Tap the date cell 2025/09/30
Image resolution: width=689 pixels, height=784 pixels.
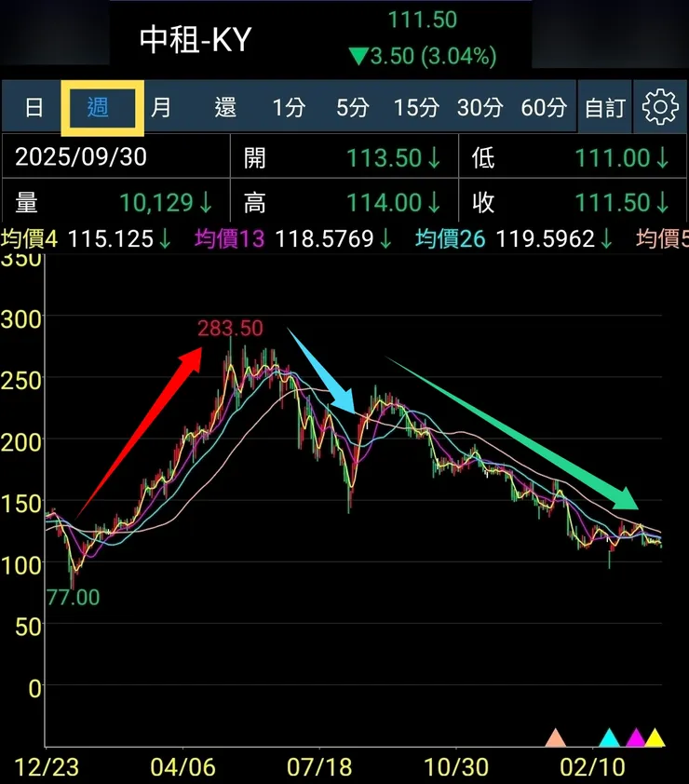pyautogui.click(x=116, y=157)
